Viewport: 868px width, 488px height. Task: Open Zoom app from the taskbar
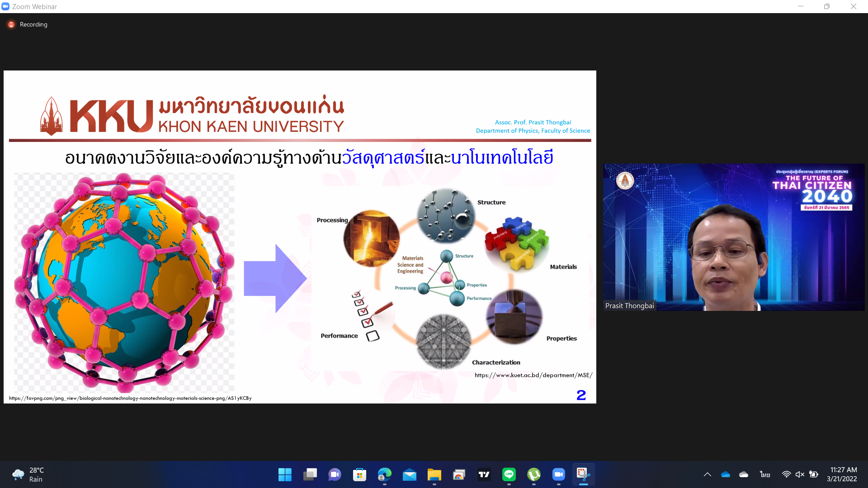coord(559,474)
